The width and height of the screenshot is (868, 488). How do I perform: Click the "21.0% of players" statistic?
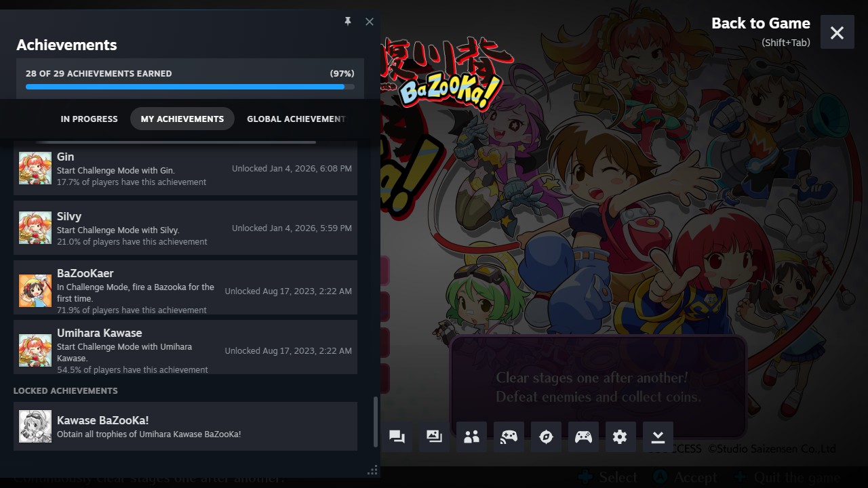tap(132, 242)
